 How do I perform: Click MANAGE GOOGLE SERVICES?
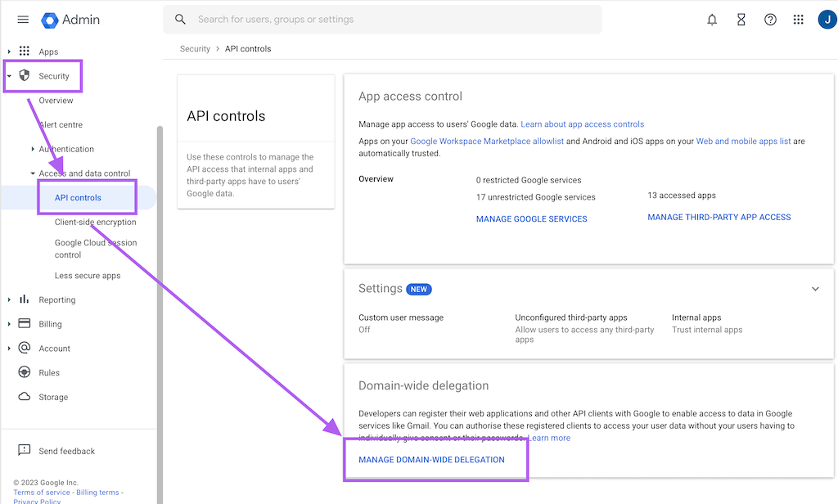532,219
